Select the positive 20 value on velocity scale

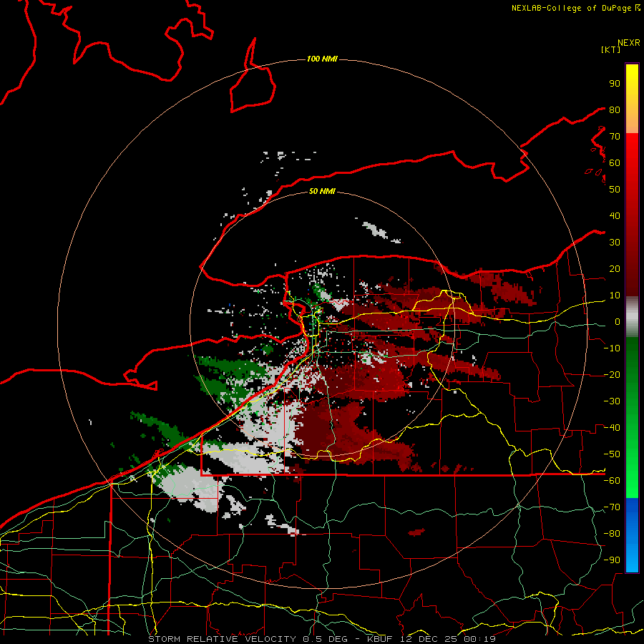point(615,268)
